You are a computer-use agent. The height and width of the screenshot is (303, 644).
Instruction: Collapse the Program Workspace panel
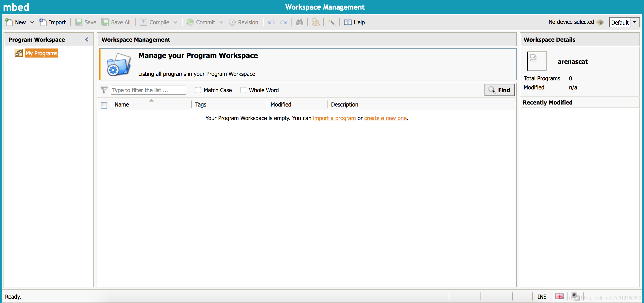87,39
